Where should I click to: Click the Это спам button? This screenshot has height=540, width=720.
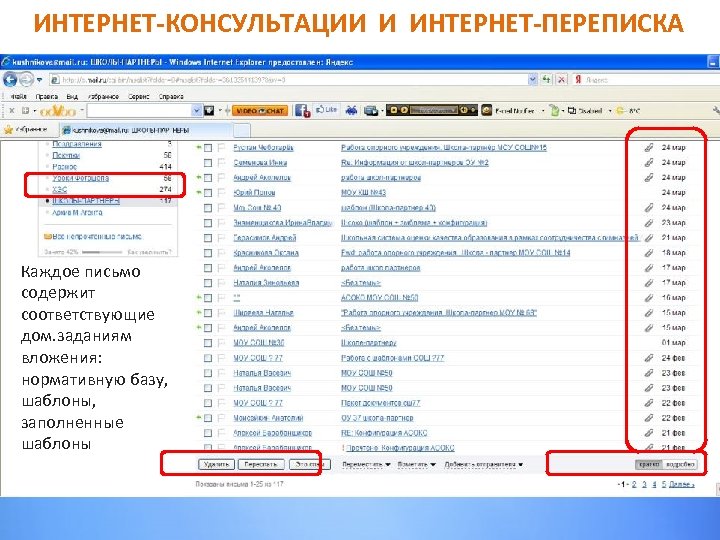coord(309,465)
